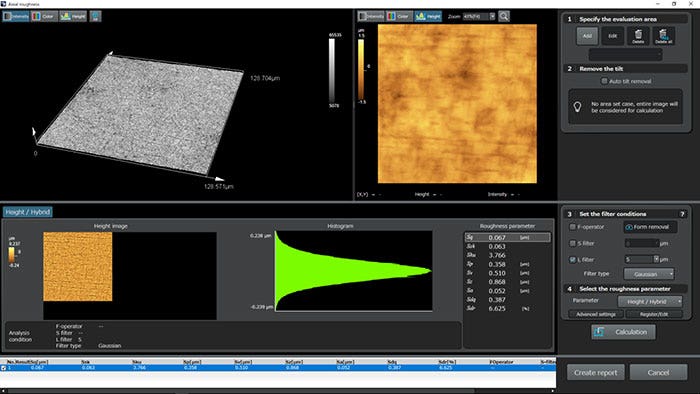Viewport: 700px width, 394px height.
Task: Open the Zoom percentage dropdown
Action: click(492, 16)
